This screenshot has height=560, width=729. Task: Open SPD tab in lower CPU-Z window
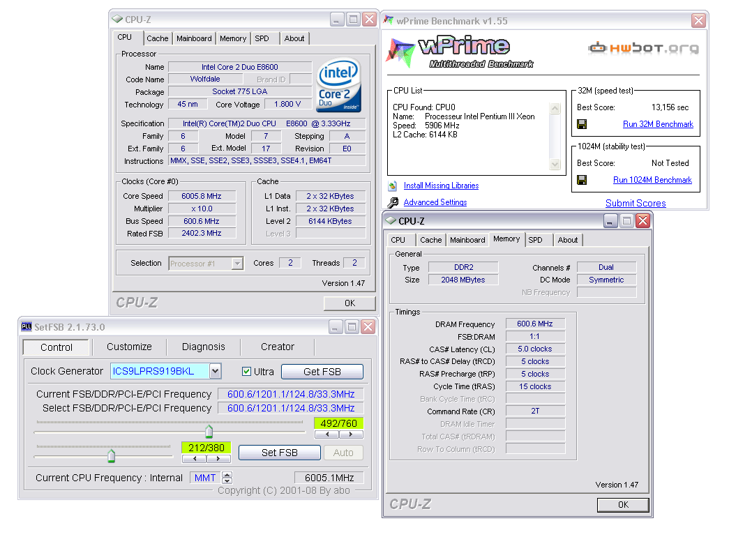click(535, 240)
